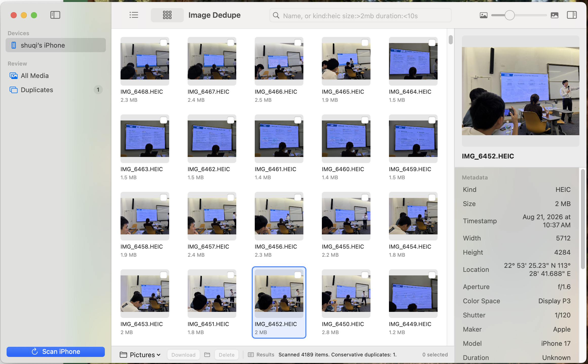
Task: Check the box on IMG_6464.HEIC
Action: 432,42
